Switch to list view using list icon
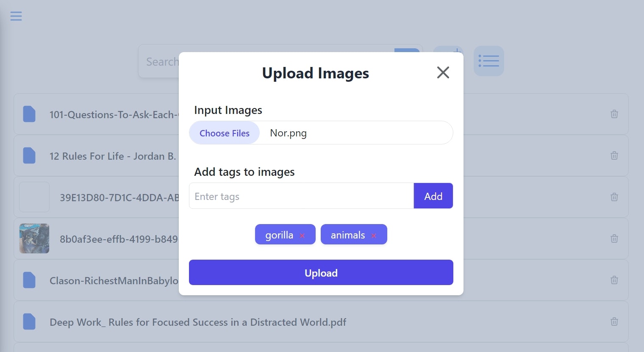 click(489, 61)
